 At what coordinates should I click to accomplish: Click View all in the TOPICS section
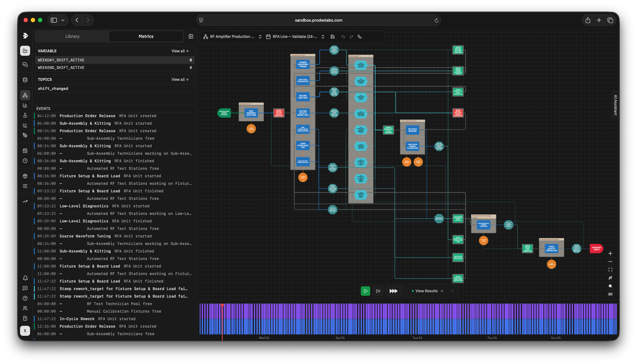tap(180, 80)
